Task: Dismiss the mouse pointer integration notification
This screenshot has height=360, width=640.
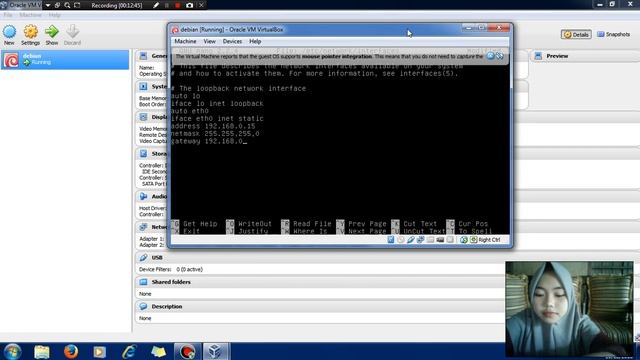Action: click(491, 56)
